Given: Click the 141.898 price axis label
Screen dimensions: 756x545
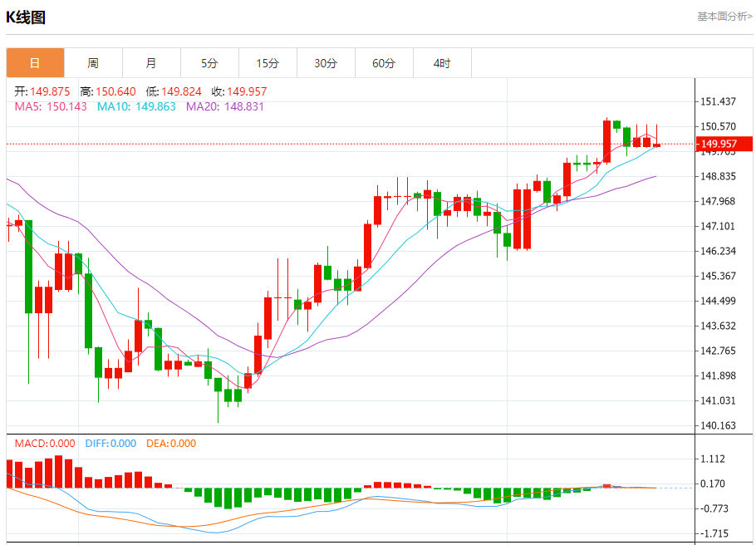Looking at the screenshot, I should [718, 376].
